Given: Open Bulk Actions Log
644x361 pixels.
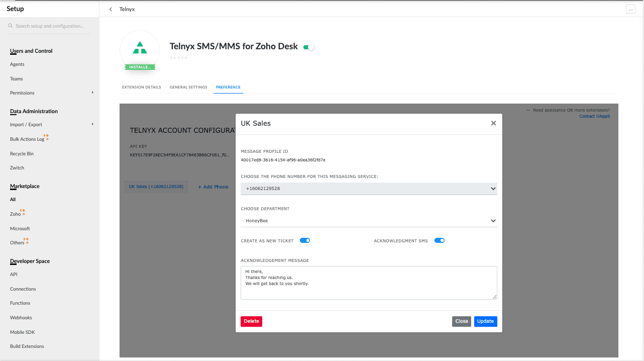Looking at the screenshot, I should (x=27, y=139).
